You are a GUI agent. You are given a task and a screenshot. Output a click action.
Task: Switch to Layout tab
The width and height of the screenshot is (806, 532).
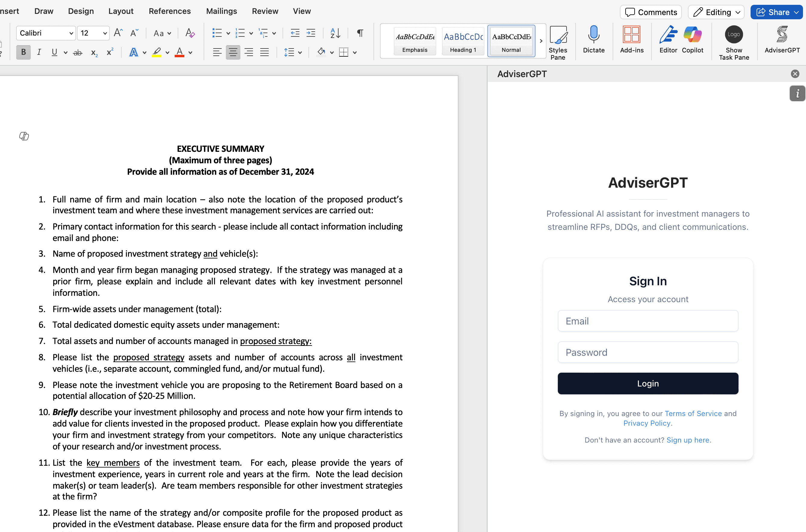tap(121, 11)
